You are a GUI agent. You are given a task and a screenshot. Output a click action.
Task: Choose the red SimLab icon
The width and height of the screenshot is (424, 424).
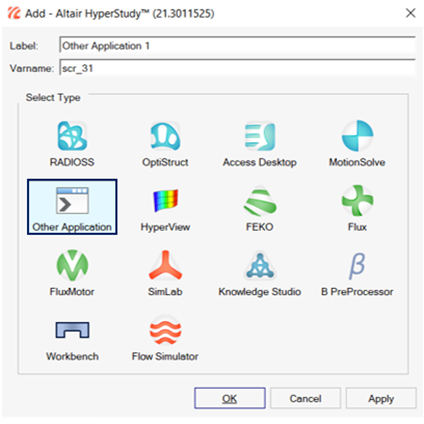click(x=165, y=265)
